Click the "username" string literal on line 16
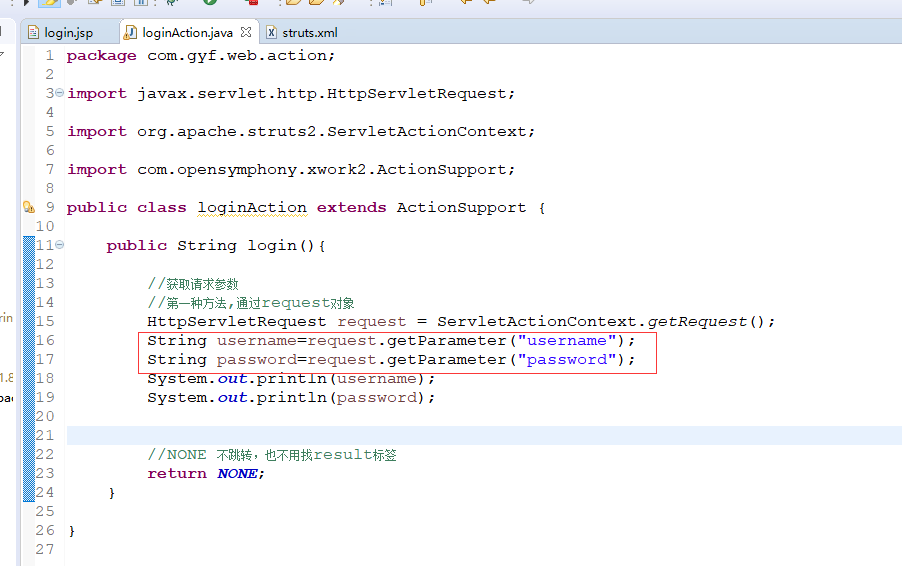This screenshot has height=566, width=902. pos(567,341)
